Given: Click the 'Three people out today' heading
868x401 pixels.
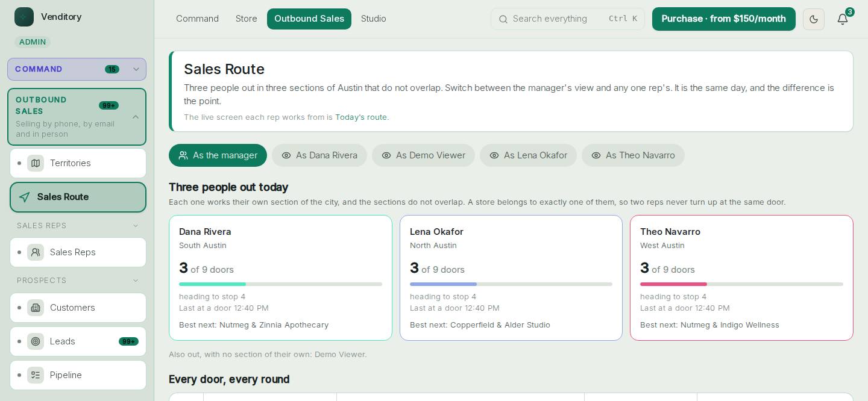Looking at the screenshot, I should pyautogui.click(x=228, y=187).
